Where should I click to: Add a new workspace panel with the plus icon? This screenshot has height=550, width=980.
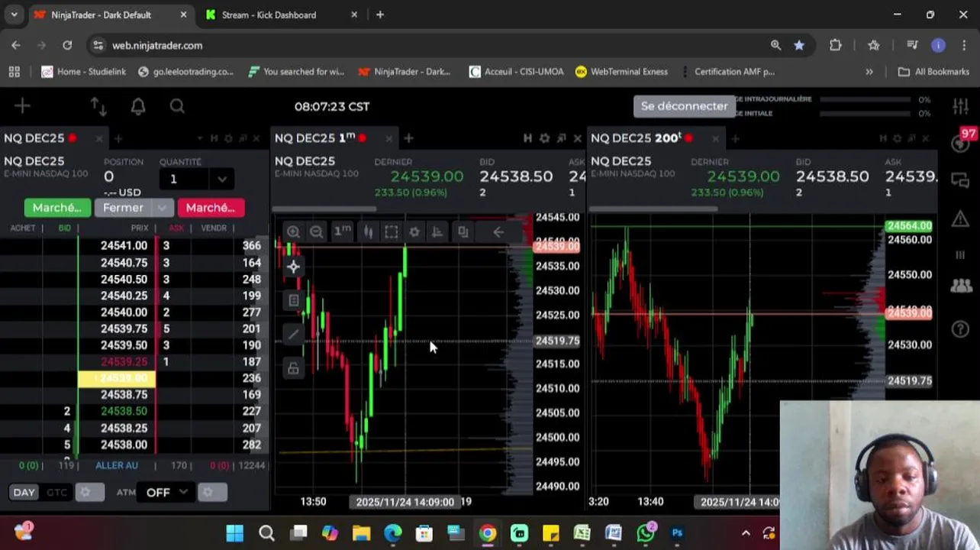click(x=22, y=106)
